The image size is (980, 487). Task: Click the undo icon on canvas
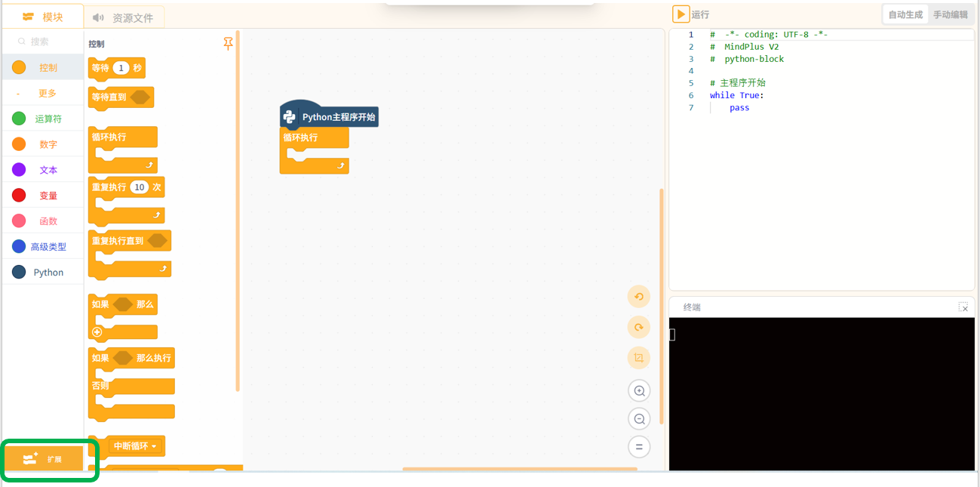tap(639, 297)
